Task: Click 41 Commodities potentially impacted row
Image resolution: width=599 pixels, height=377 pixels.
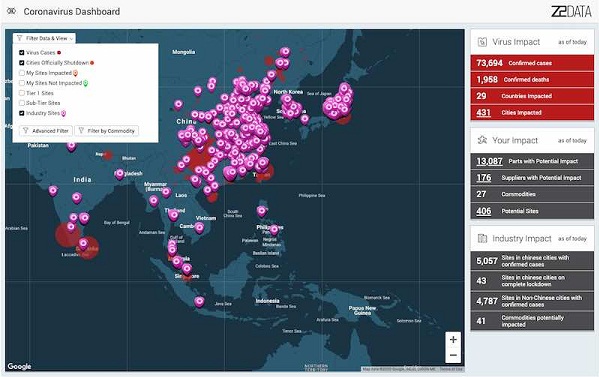Action: point(532,321)
